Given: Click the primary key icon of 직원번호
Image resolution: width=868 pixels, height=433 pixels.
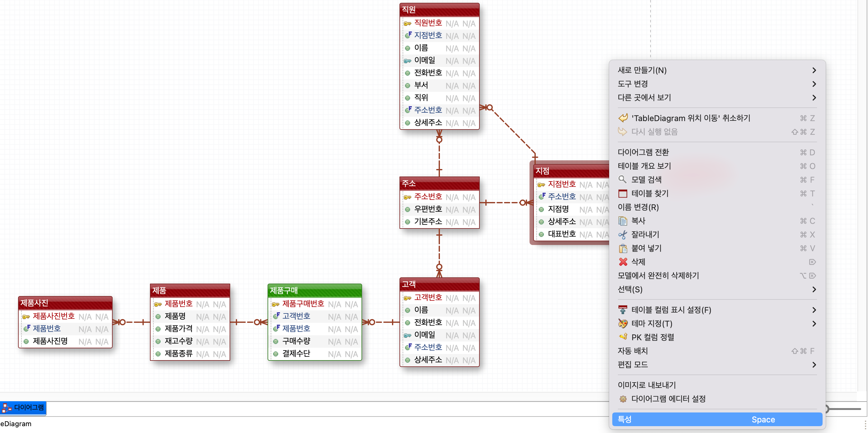Looking at the screenshot, I should [x=407, y=24].
